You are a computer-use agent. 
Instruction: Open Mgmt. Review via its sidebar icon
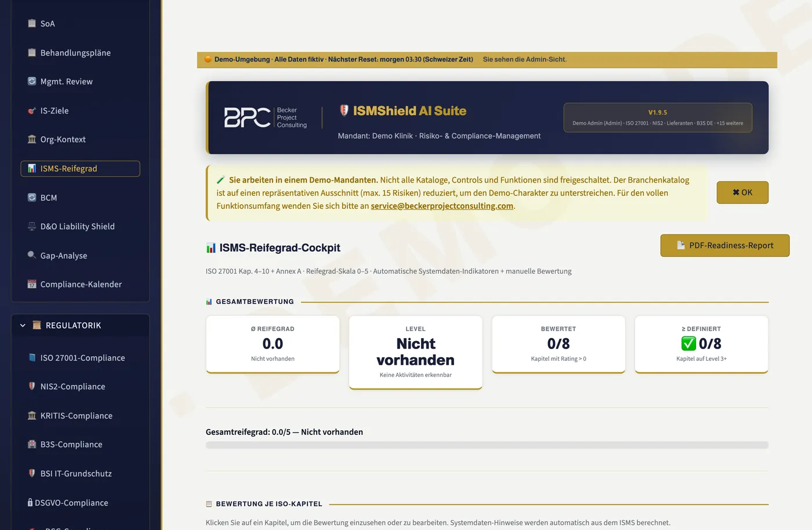[x=32, y=82]
